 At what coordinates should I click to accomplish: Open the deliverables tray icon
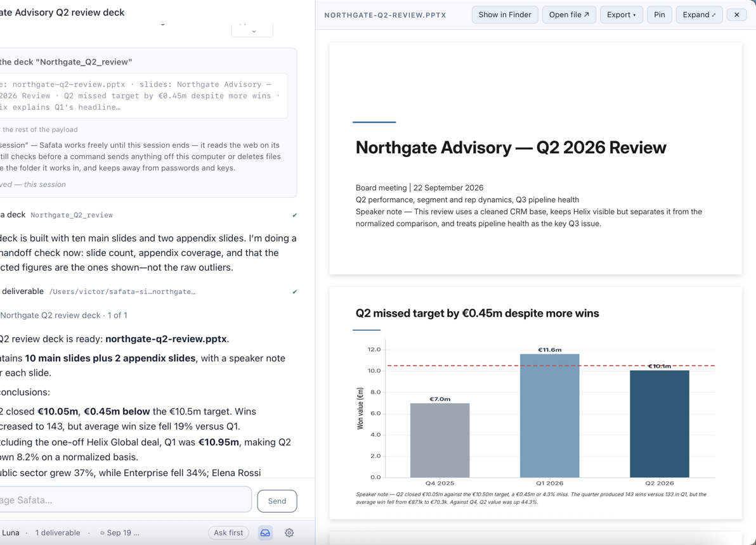pyautogui.click(x=265, y=532)
